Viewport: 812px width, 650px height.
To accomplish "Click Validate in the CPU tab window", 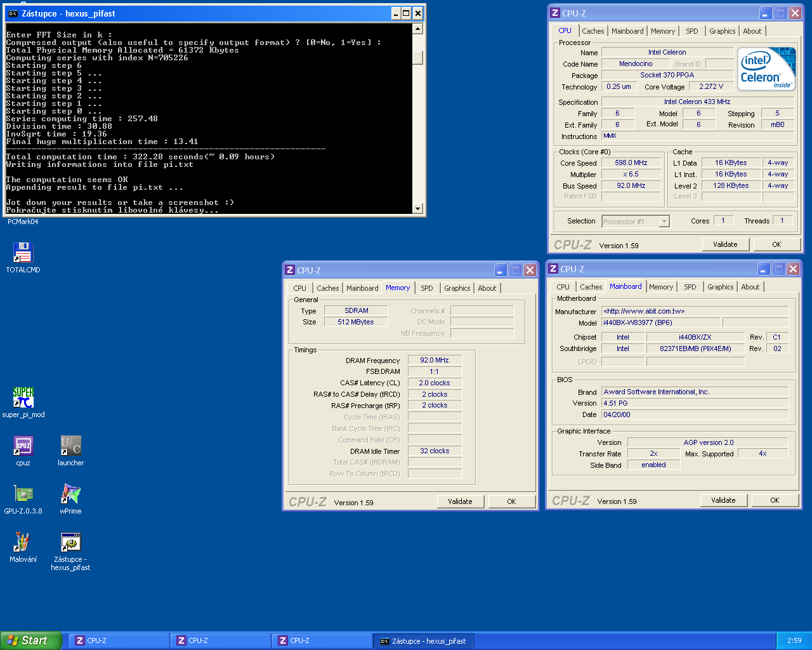I will pos(725,244).
